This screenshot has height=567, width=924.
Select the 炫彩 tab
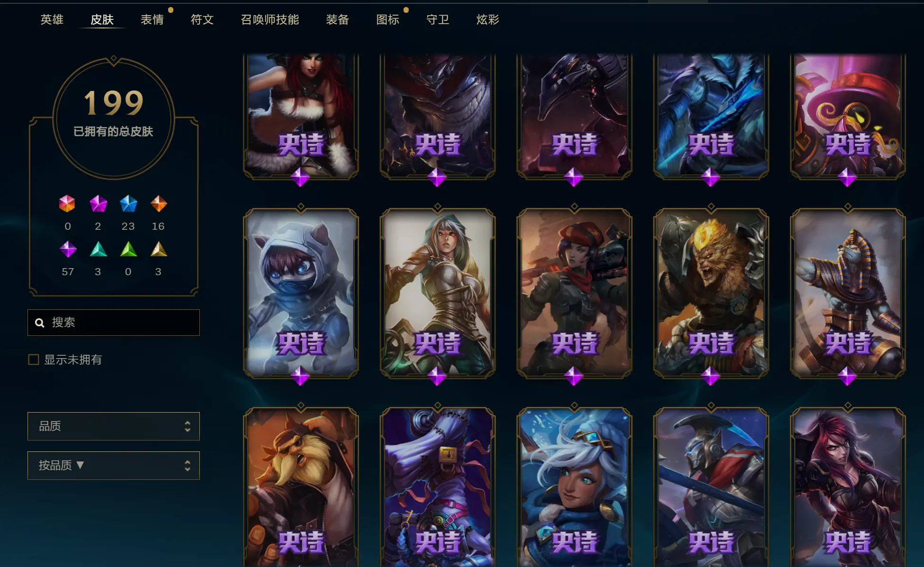pyautogui.click(x=488, y=19)
